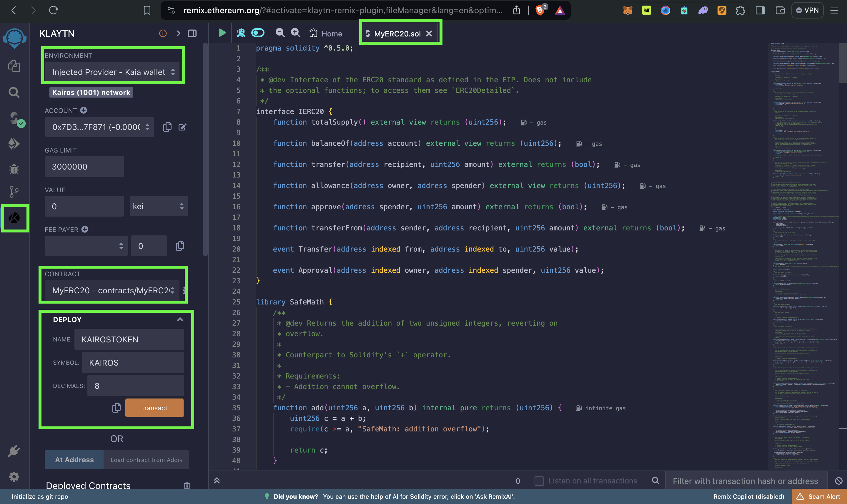Toggle the AI copilot switch in toolbar
Viewport: 847px width, 504px height.
(x=258, y=33)
